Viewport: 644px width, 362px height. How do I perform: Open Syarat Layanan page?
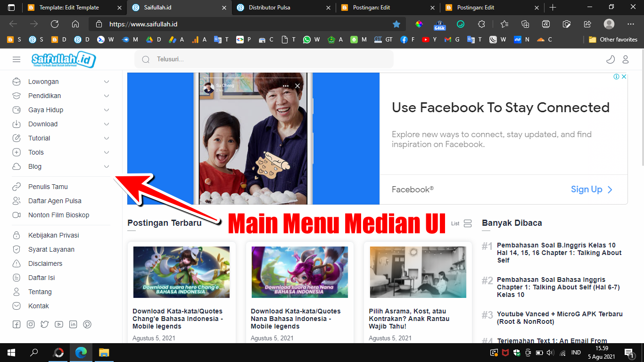pyautogui.click(x=51, y=249)
